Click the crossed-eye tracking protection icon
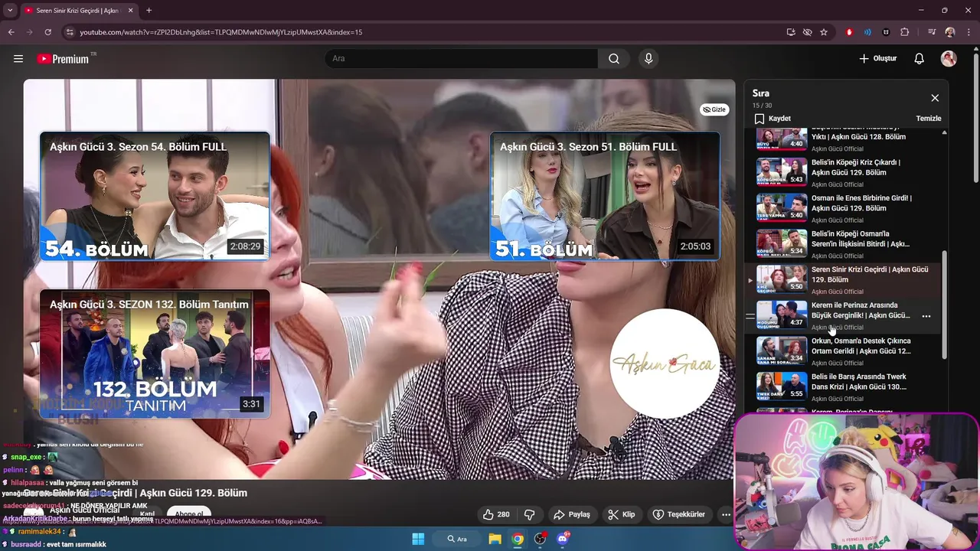The height and width of the screenshot is (551, 980). (807, 32)
